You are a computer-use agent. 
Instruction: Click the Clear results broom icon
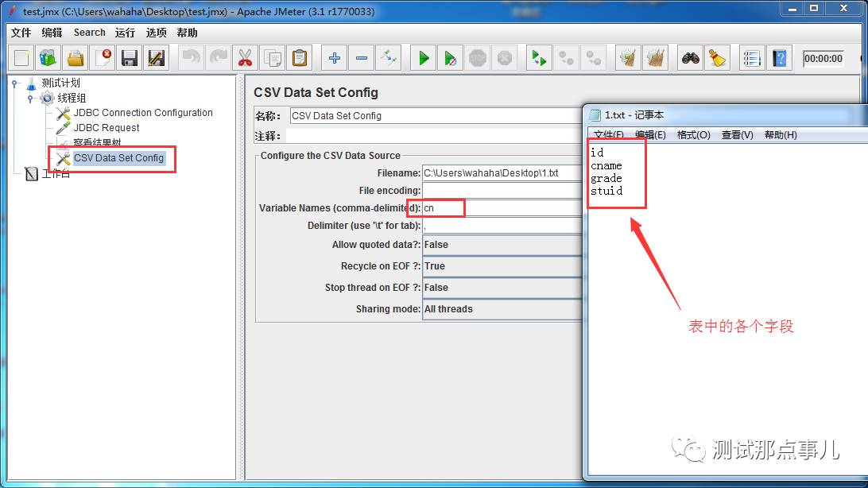628,58
